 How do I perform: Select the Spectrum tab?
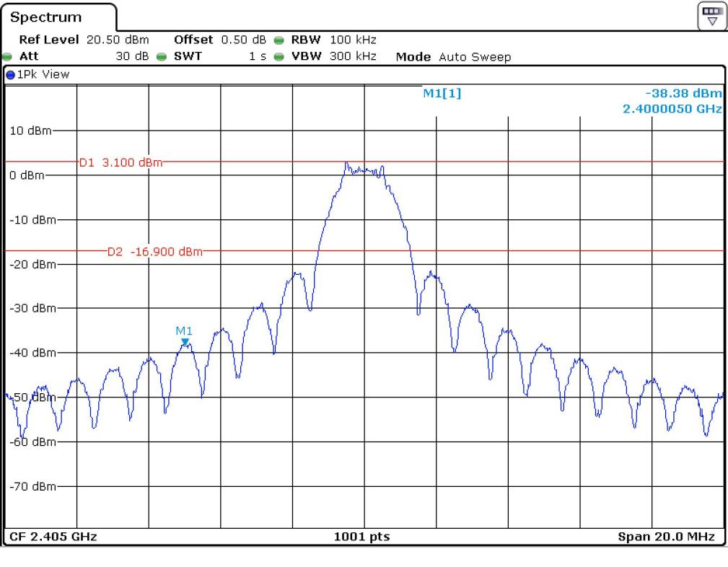tap(58, 17)
